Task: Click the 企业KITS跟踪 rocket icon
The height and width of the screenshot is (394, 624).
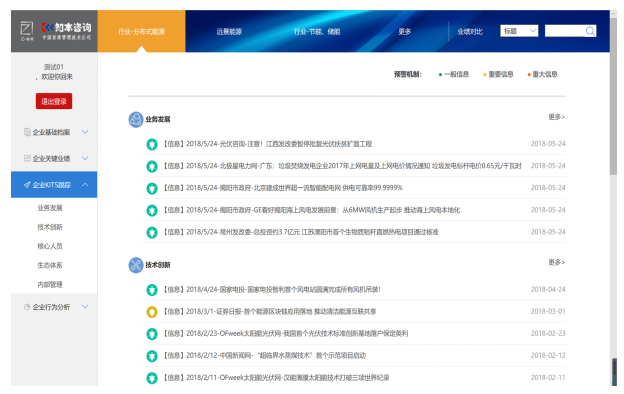Action: tap(27, 185)
